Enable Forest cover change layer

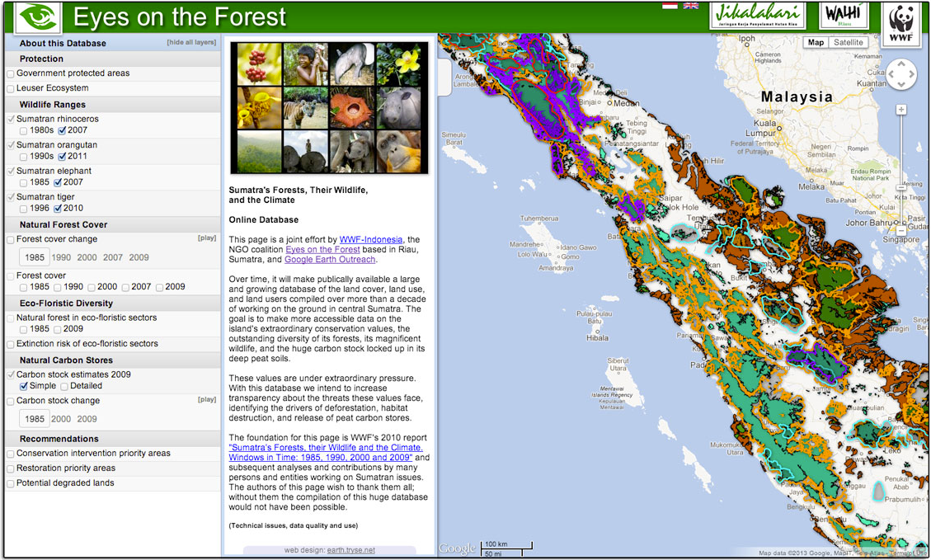[11, 240]
